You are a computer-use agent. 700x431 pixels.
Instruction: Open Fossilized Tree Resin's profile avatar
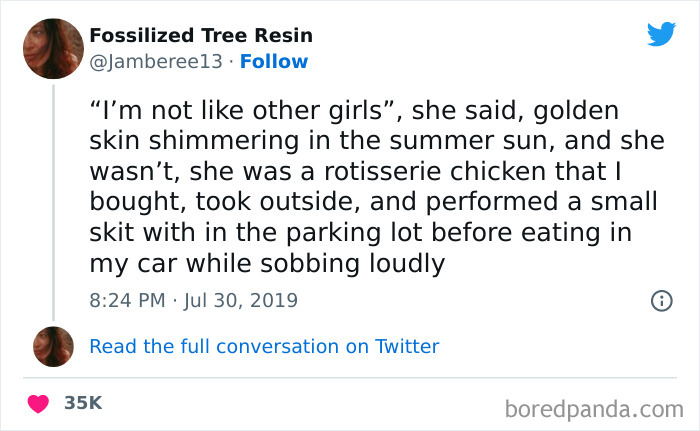[x=53, y=48]
